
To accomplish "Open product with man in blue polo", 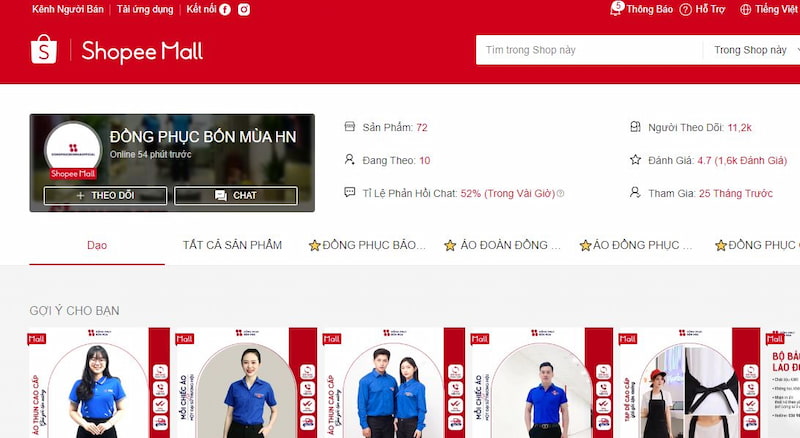I will point(542,383).
